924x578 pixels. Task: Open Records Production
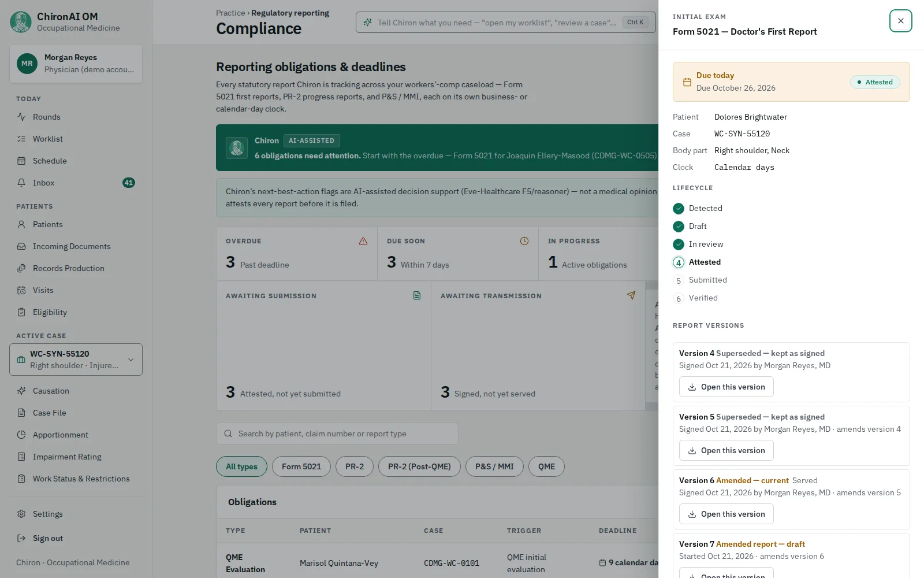pos(76,268)
